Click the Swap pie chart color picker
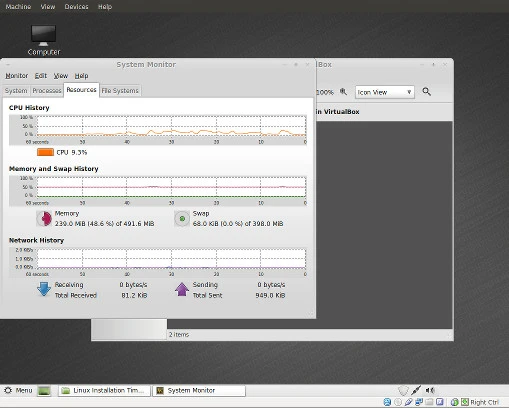Viewport: 509px width, 408px height. tap(182, 219)
